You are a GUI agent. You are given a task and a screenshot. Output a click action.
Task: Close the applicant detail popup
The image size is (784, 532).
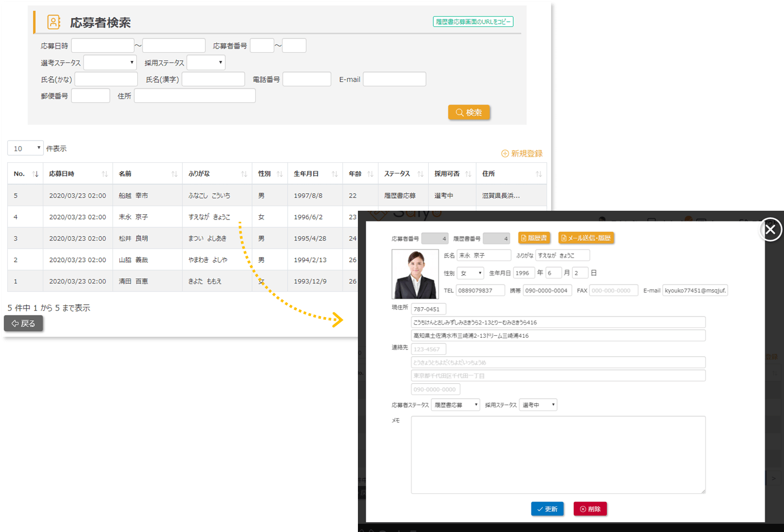pyautogui.click(x=770, y=230)
